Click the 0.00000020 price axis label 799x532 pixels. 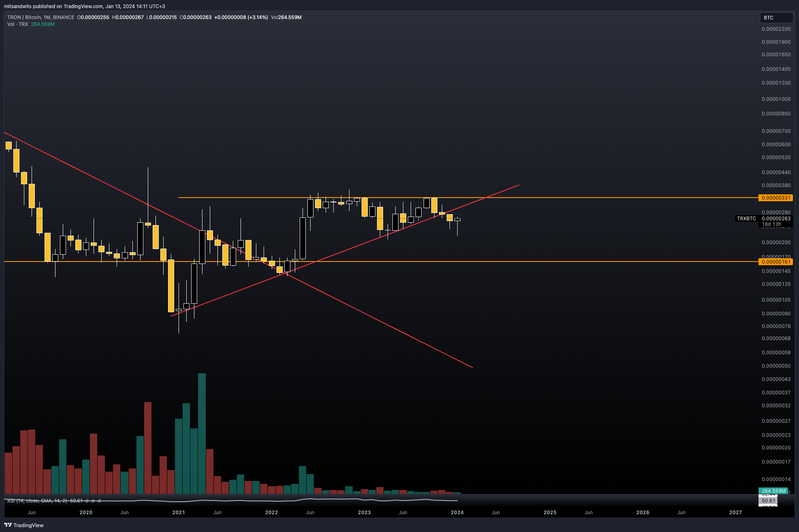pyautogui.click(x=776, y=448)
